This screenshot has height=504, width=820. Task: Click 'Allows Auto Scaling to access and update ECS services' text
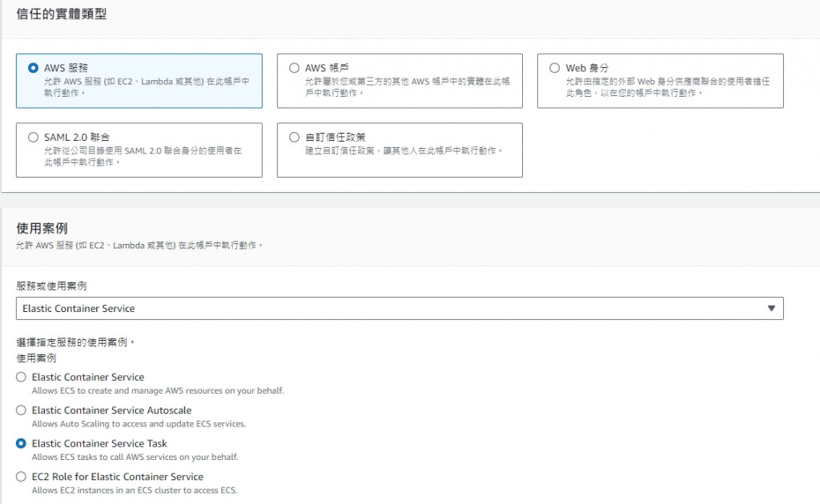(139, 424)
